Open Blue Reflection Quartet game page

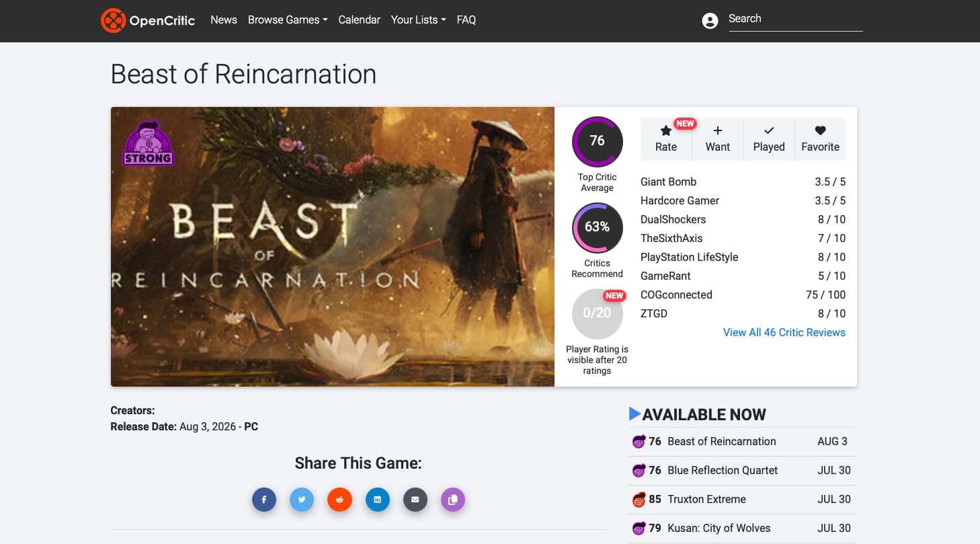pyautogui.click(x=723, y=471)
